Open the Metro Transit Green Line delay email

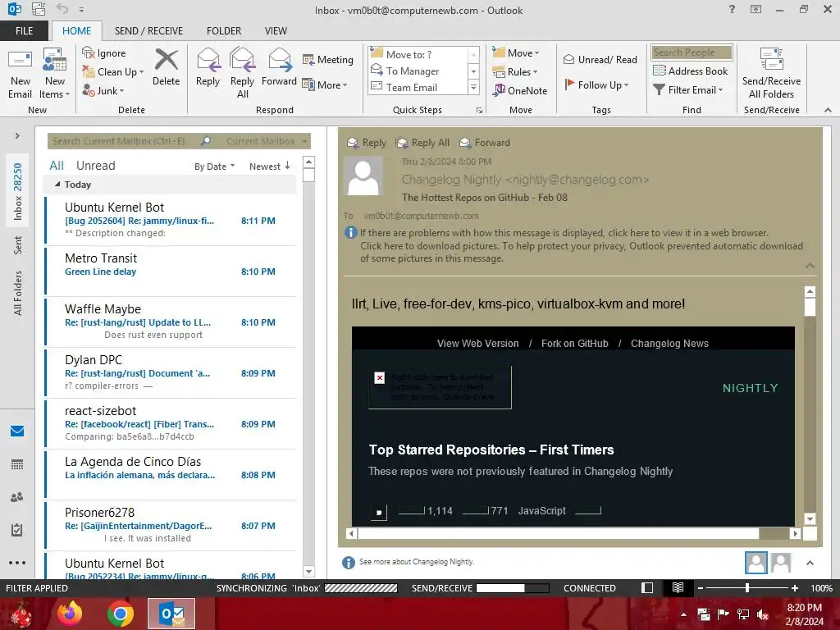pos(171,271)
